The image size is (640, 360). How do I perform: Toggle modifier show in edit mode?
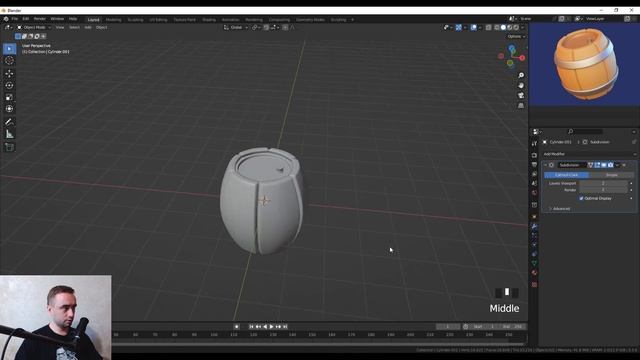(597, 165)
